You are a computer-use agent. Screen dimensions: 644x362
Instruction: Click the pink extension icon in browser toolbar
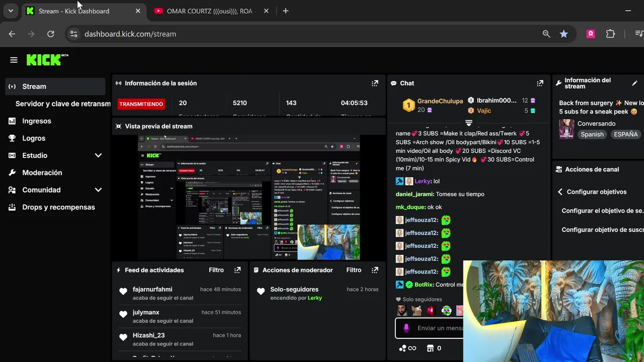(x=591, y=34)
